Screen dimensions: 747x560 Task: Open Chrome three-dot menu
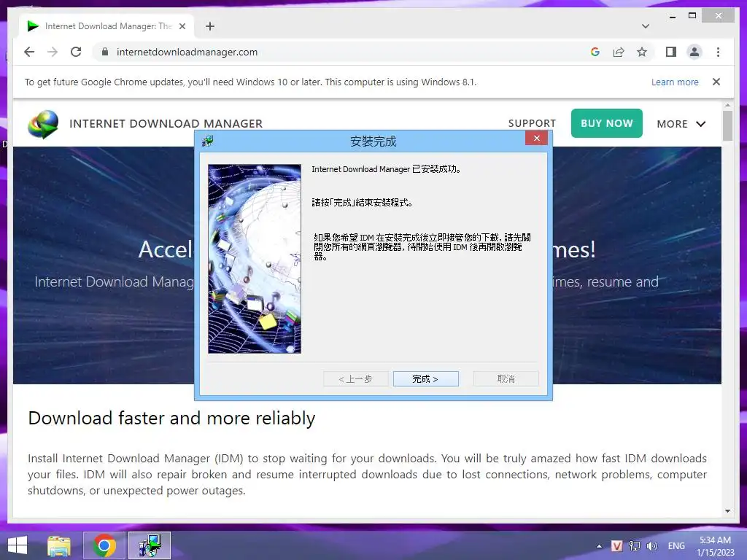pyautogui.click(x=718, y=52)
